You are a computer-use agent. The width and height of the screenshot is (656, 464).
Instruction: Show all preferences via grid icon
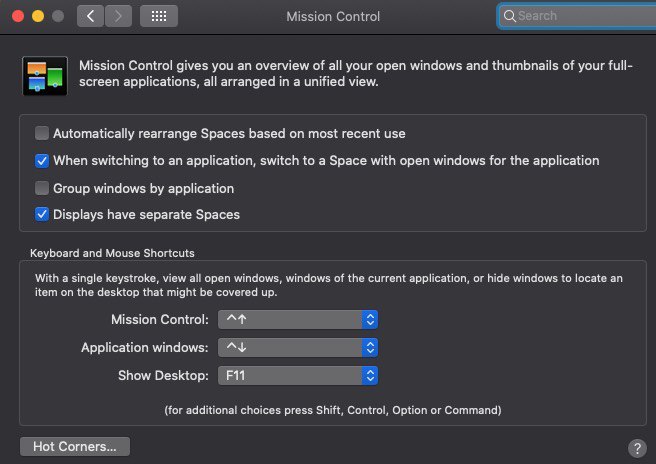point(159,16)
